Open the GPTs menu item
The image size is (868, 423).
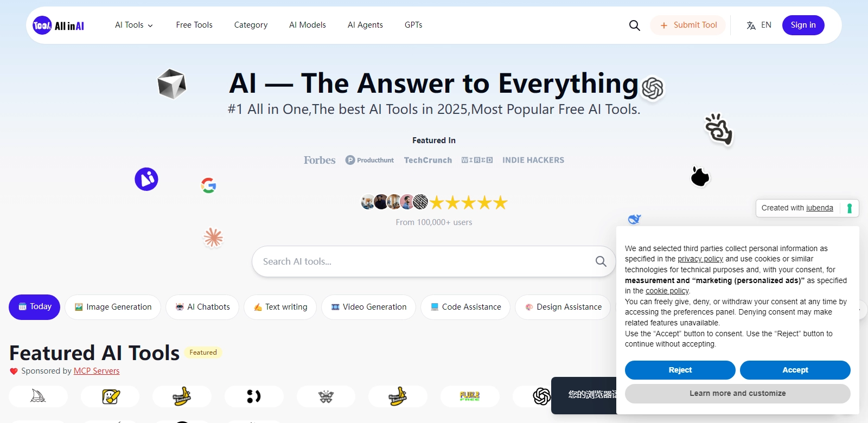tap(413, 25)
